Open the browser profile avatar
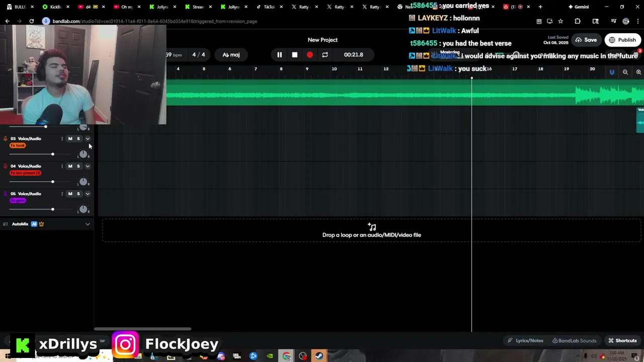Screen dimensions: 644x362 [x=626, y=21]
